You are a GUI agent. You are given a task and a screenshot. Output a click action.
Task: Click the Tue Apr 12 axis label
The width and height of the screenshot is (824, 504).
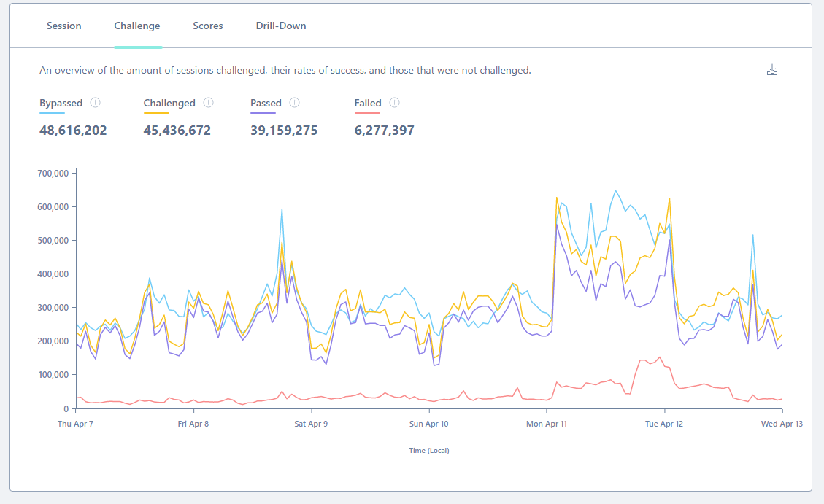[x=665, y=424]
